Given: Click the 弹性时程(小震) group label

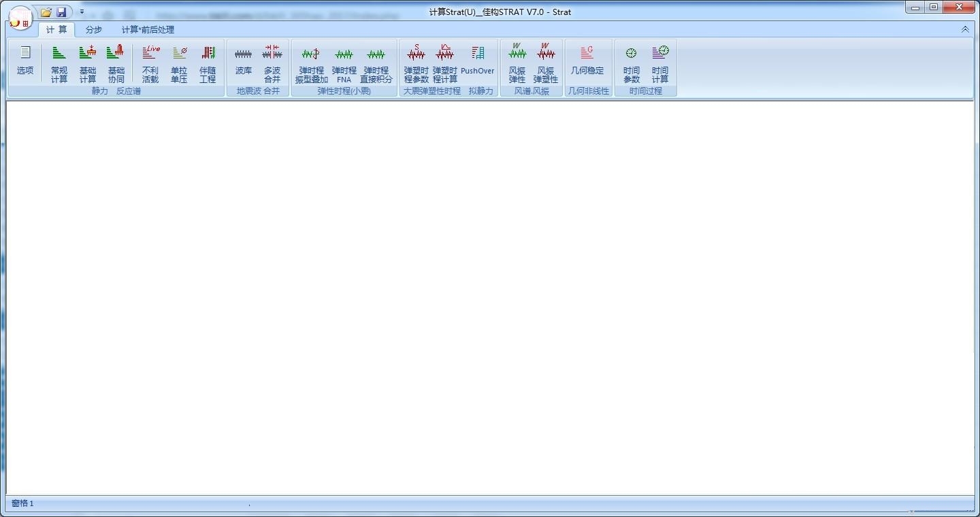Looking at the screenshot, I should pos(344,91).
